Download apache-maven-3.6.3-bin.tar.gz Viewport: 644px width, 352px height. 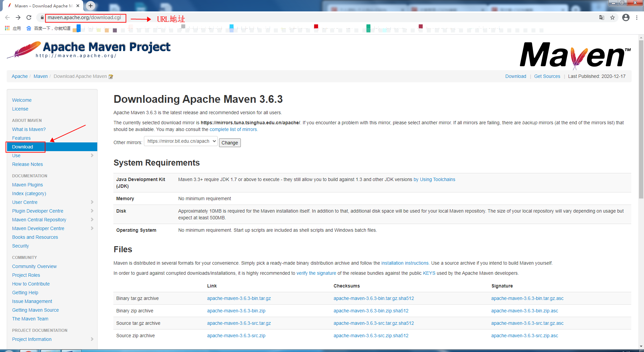click(x=239, y=298)
